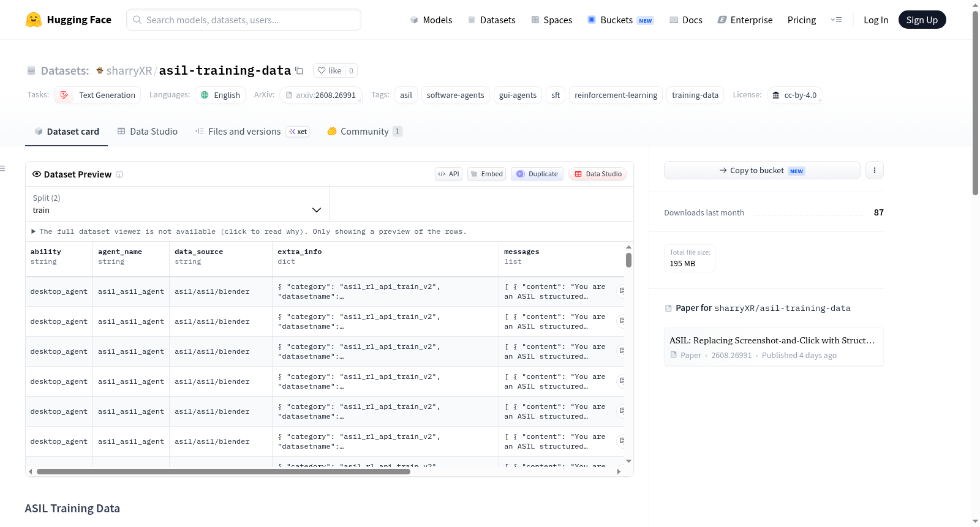Click the preview table's horizontal scrollbar thumb

click(x=224, y=472)
